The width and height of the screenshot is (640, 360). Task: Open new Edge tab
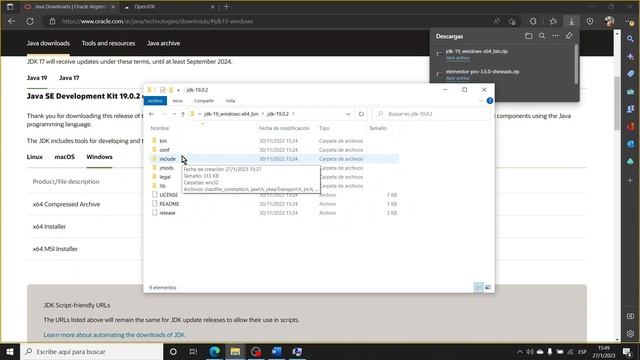pyautogui.click(x=227, y=7)
